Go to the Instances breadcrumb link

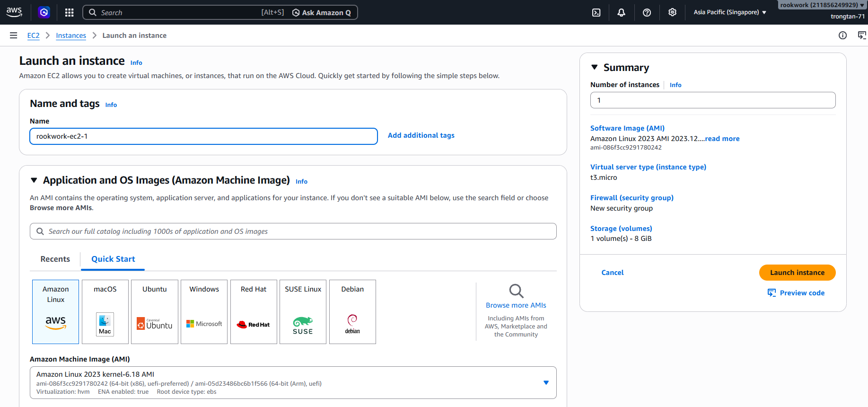71,35
